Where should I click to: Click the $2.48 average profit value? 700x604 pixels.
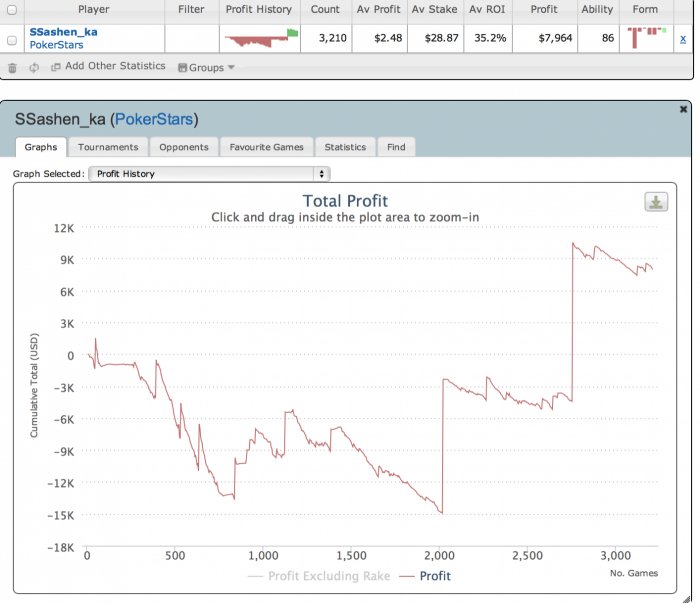pyautogui.click(x=388, y=38)
